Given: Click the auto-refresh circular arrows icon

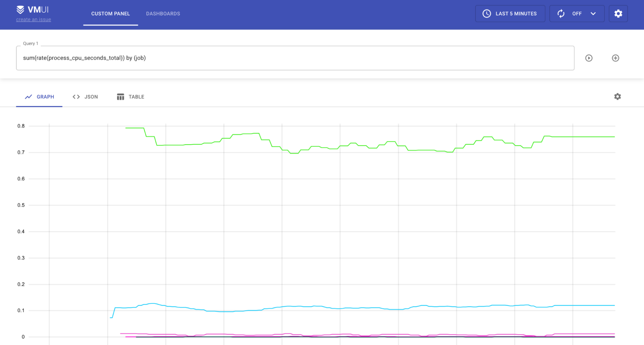Looking at the screenshot, I should pyautogui.click(x=561, y=14).
